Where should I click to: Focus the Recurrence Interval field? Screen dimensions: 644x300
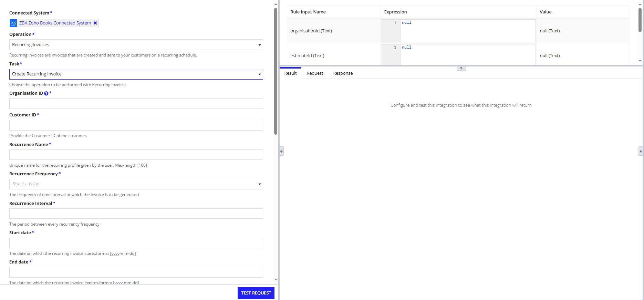(x=136, y=214)
